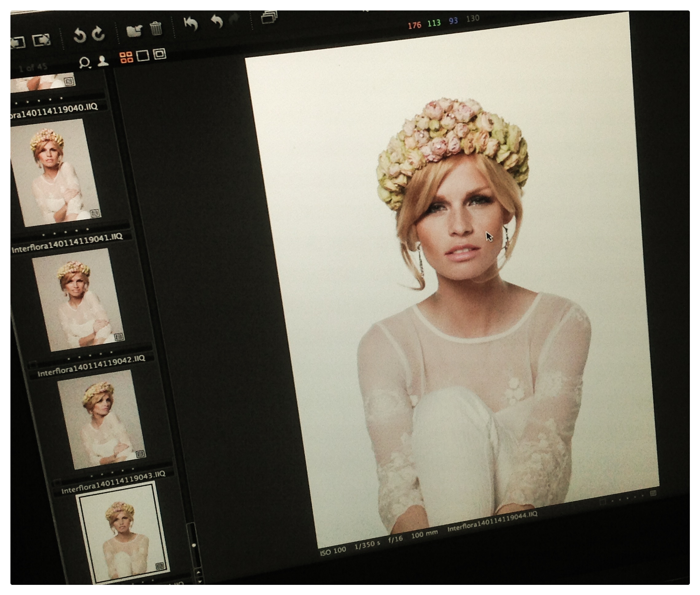Switch to multi-view grid mode

coord(126,57)
